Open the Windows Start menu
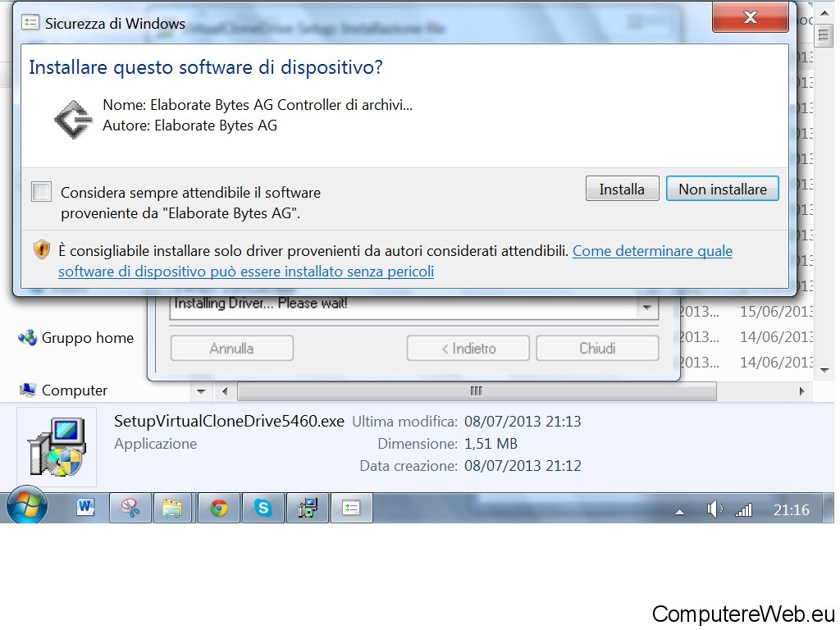The width and height of the screenshot is (840, 630). pyautogui.click(x=27, y=506)
